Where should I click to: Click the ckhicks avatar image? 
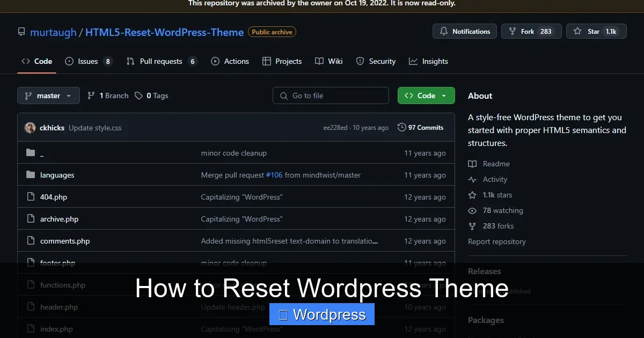click(x=30, y=128)
